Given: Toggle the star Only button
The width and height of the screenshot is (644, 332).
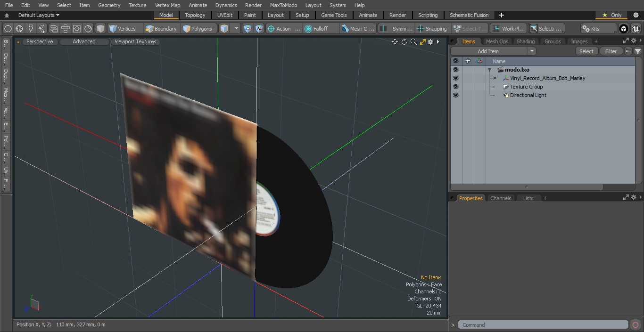Looking at the screenshot, I should (611, 15).
